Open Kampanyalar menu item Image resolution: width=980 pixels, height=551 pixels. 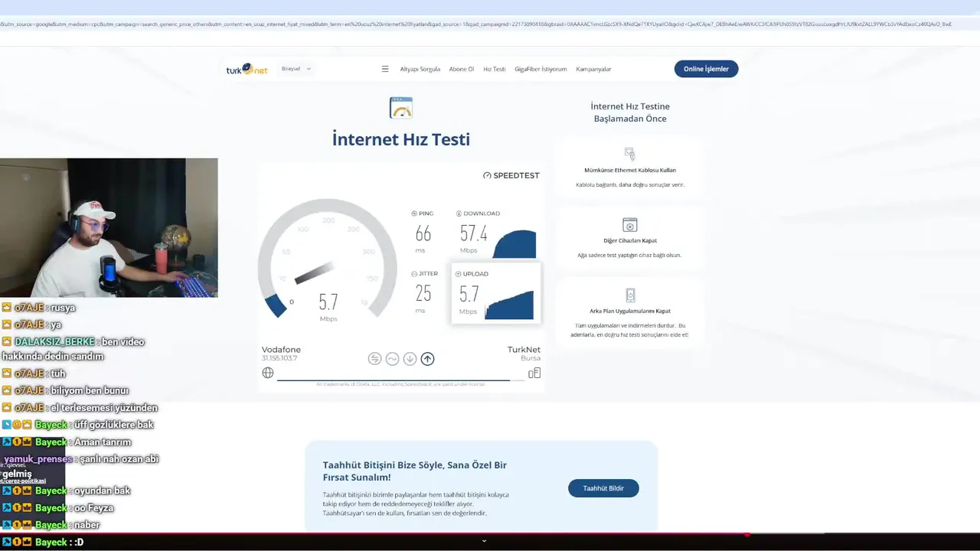[593, 69]
